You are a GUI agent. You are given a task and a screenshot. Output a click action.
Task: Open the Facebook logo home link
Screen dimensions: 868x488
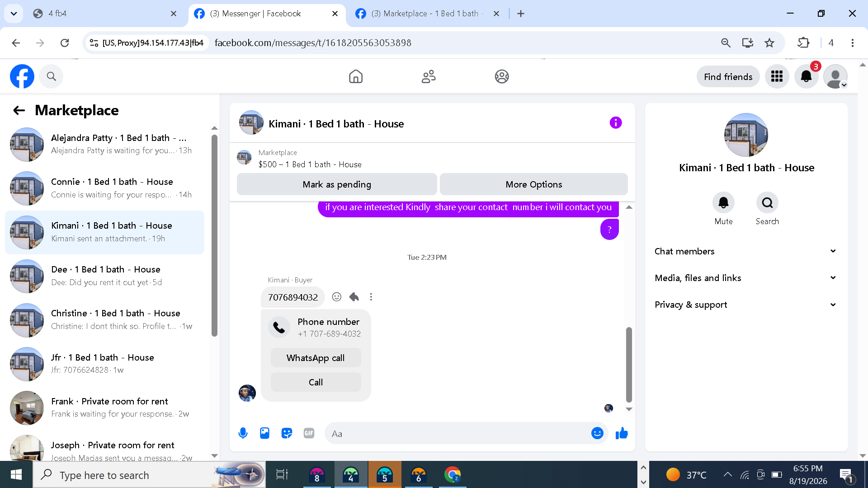click(x=22, y=76)
